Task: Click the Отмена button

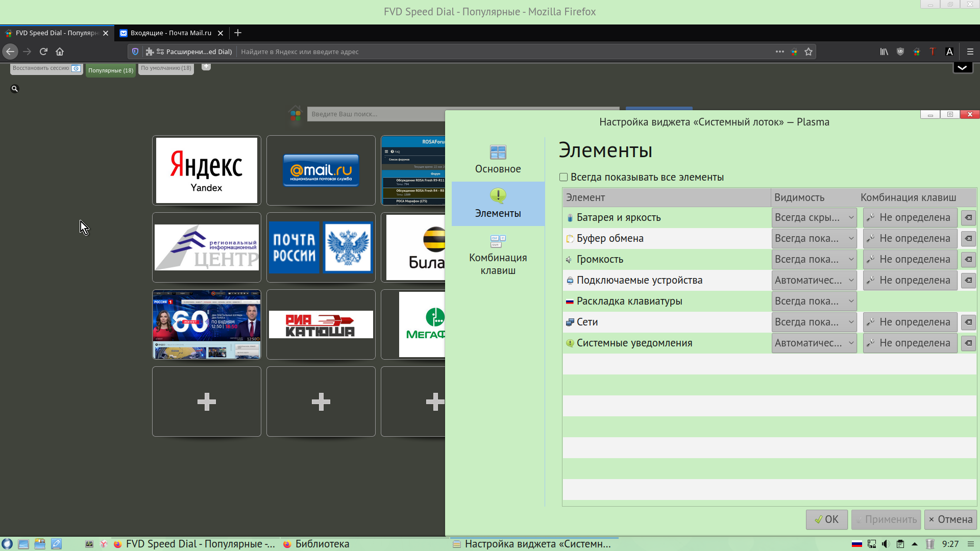Action: (950, 519)
